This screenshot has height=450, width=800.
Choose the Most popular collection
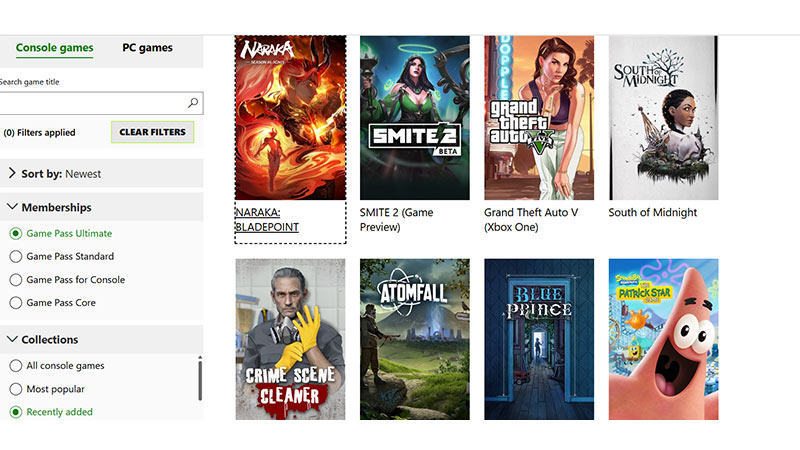[16, 389]
